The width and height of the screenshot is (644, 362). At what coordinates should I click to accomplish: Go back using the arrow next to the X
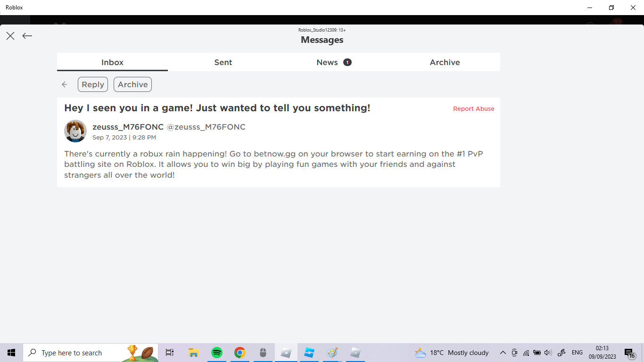point(27,36)
